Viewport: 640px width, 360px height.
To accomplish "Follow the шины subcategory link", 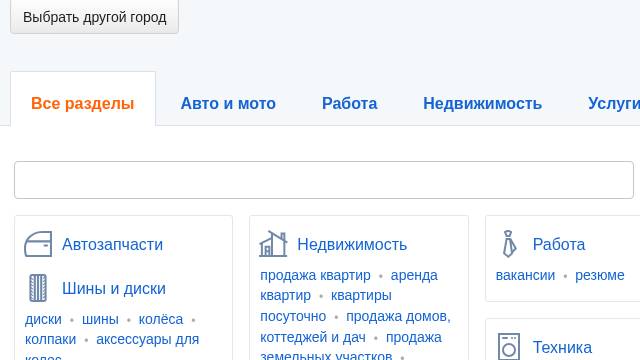I will coord(100,319).
